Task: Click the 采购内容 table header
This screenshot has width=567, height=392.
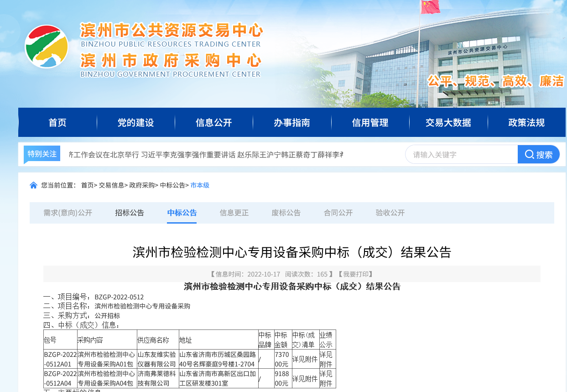Action: 107,340
